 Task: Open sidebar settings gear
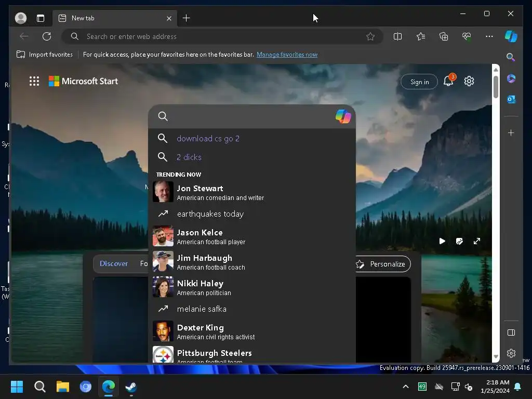[x=511, y=353]
